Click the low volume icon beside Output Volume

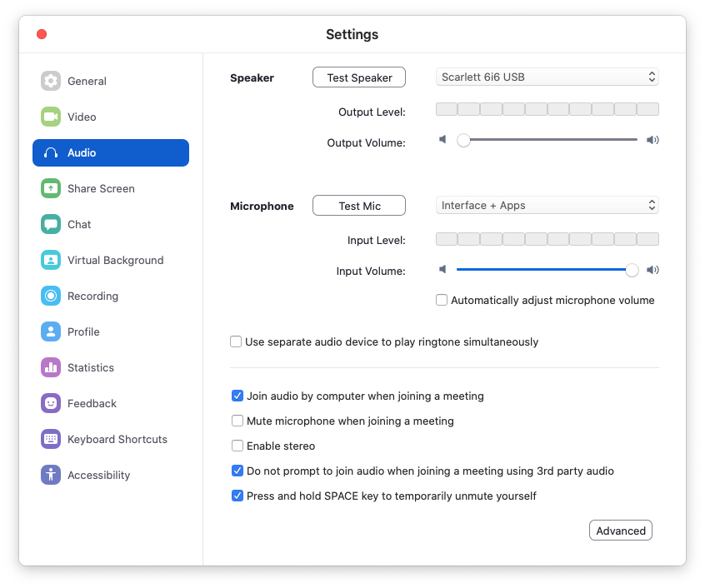click(442, 139)
